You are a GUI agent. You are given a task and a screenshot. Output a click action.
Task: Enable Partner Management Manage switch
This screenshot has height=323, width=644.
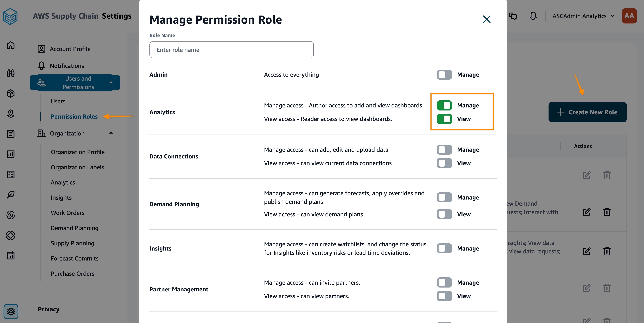click(x=444, y=282)
